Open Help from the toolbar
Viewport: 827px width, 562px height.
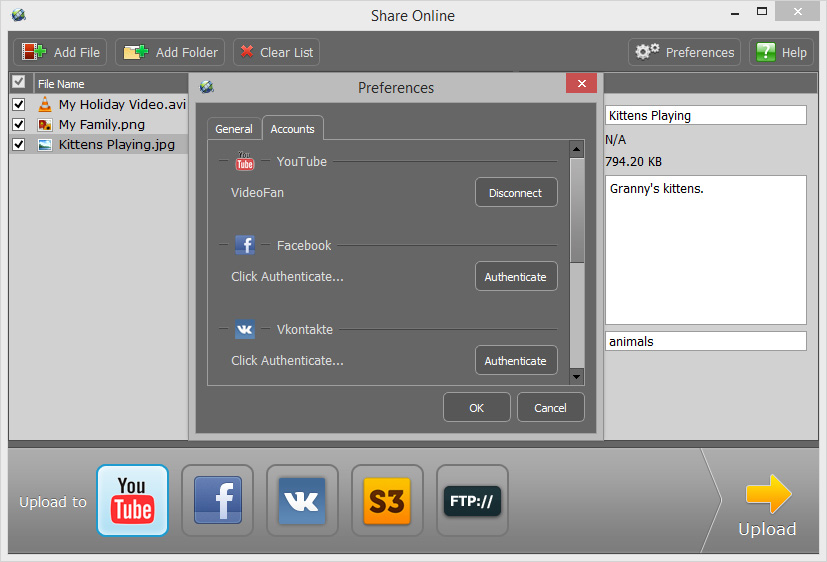(x=781, y=52)
